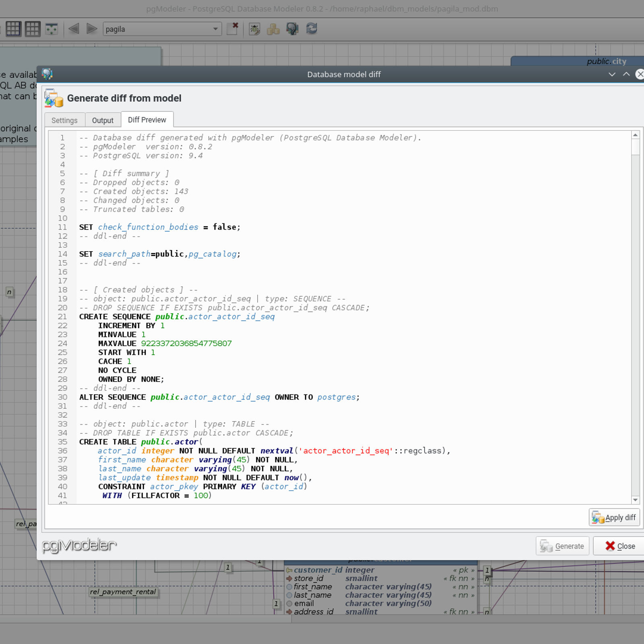
Task: Click the dialog title bar elephant icon
Action: pyautogui.click(x=47, y=74)
